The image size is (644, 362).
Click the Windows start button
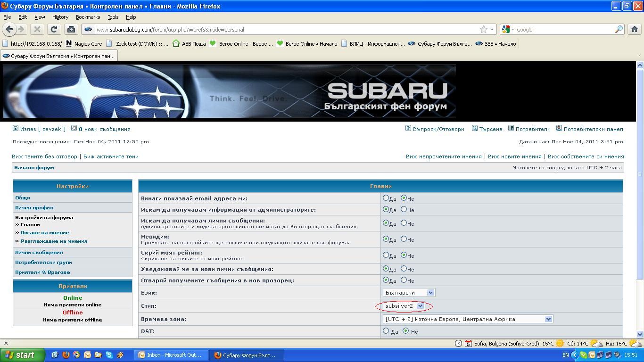point(23,355)
